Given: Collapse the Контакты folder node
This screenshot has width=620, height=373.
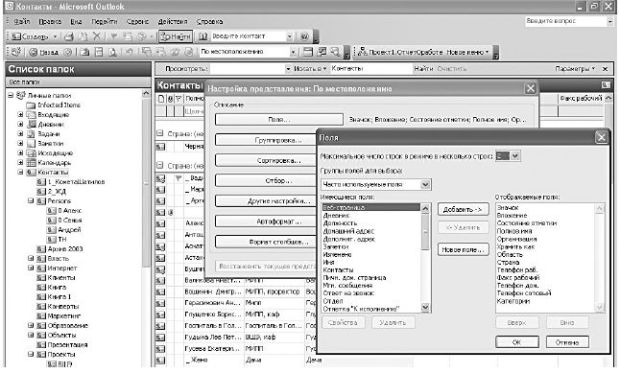Looking at the screenshot, I should [x=21, y=172].
